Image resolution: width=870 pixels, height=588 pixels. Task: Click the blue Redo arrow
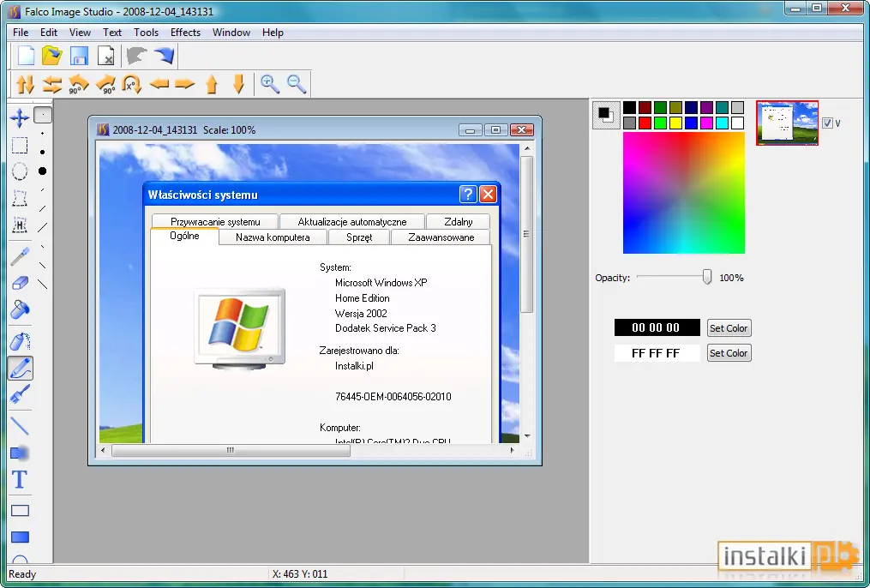pos(164,56)
